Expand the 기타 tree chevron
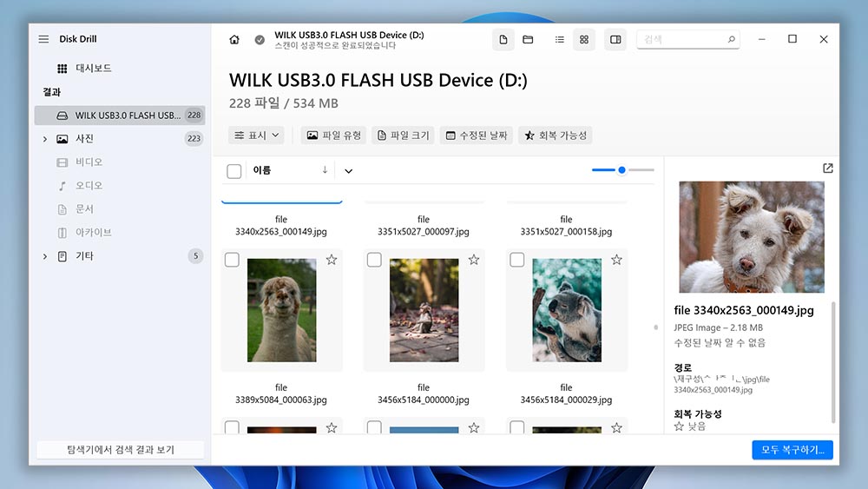This screenshot has height=489, width=868. tap(45, 256)
